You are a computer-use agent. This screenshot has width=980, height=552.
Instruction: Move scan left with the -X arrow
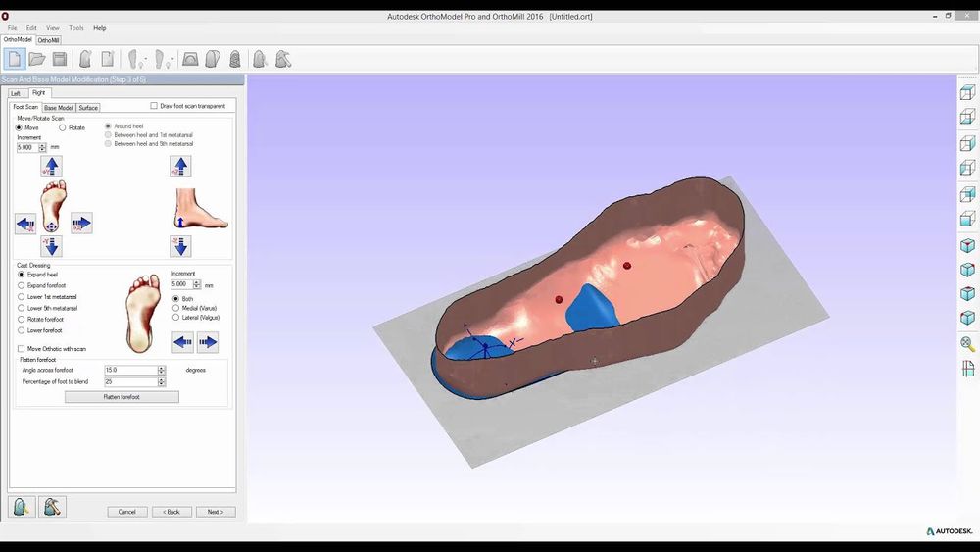coord(25,224)
